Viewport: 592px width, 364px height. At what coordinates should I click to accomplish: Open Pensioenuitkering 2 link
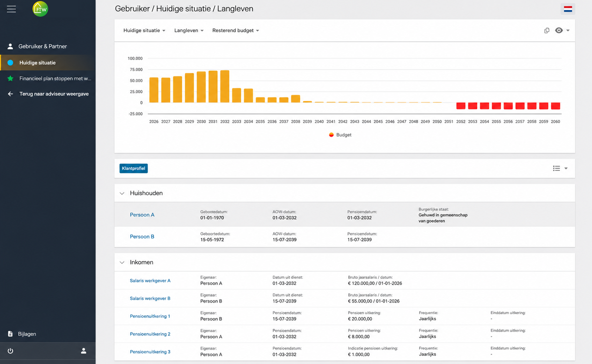click(x=150, y=334)
